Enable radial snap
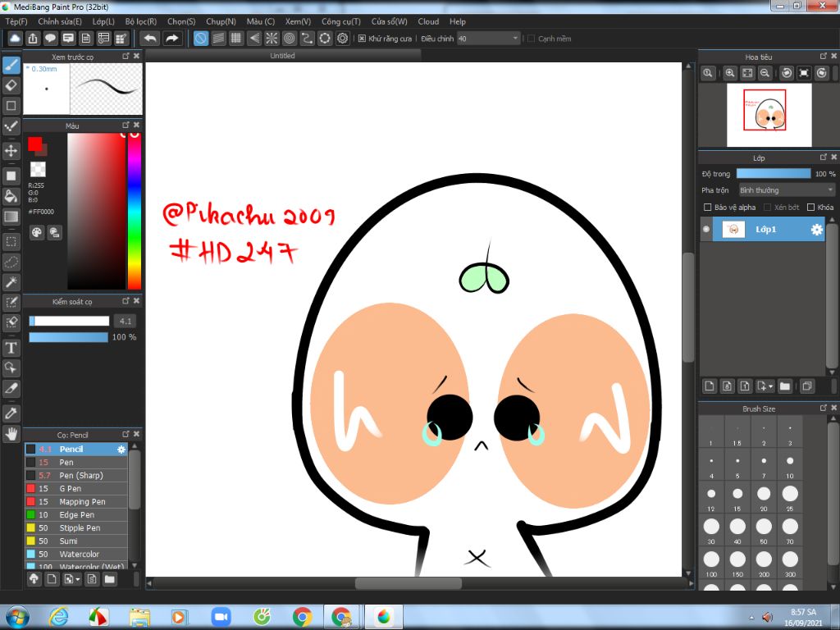The height and width of the screenshot is (630, 840). coord(272,39)
